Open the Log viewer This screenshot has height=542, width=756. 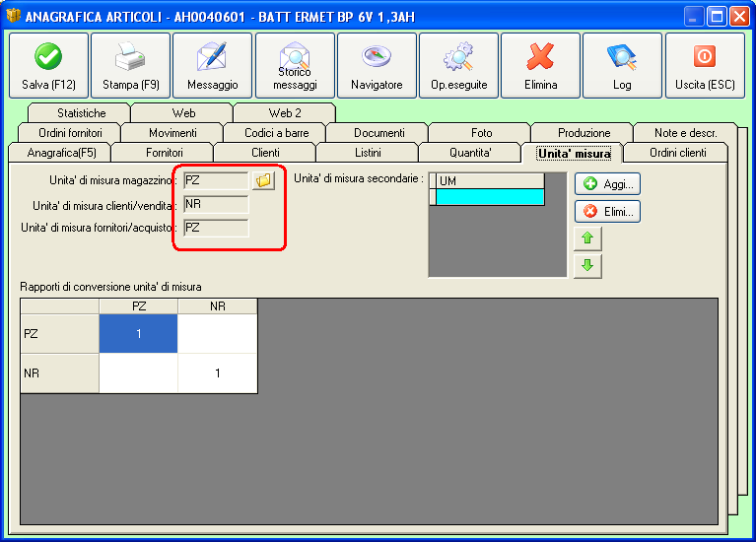tap(623, 66)
